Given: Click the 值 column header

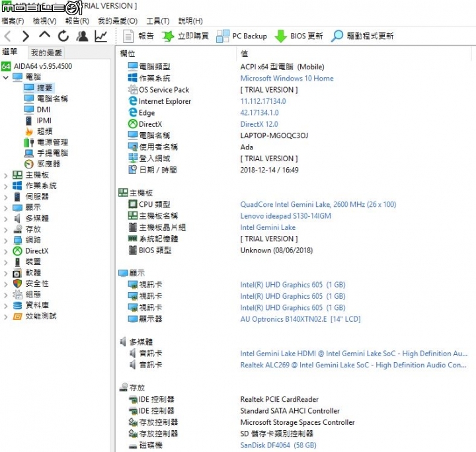Looking at the screenshot, I should (x=245, y=54).
